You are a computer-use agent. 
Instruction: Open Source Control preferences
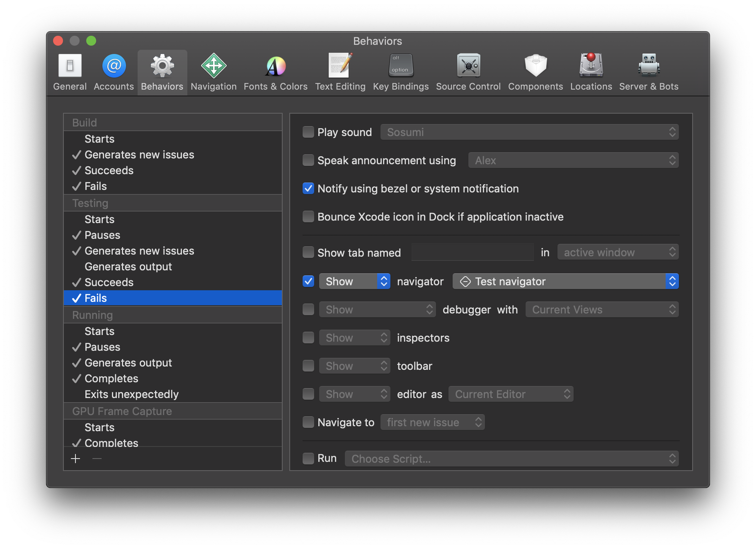point(468,66)
